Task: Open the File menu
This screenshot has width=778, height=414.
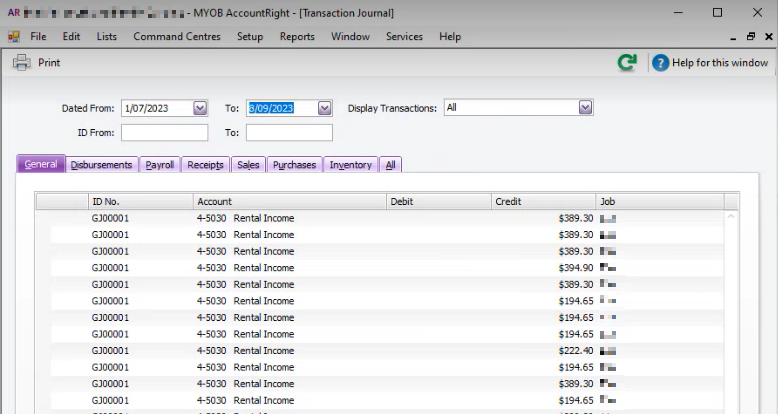Action: tap(38, 36)
